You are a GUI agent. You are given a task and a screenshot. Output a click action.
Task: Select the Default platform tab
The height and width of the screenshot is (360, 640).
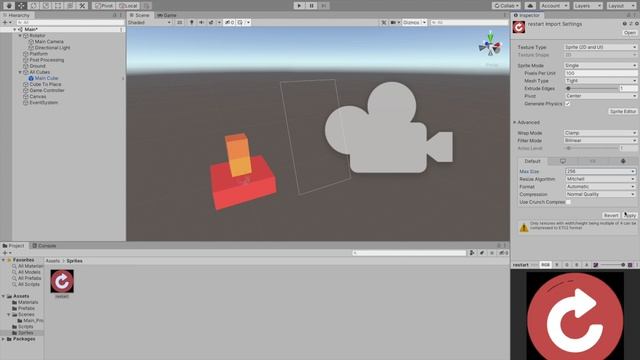(532, 161)
